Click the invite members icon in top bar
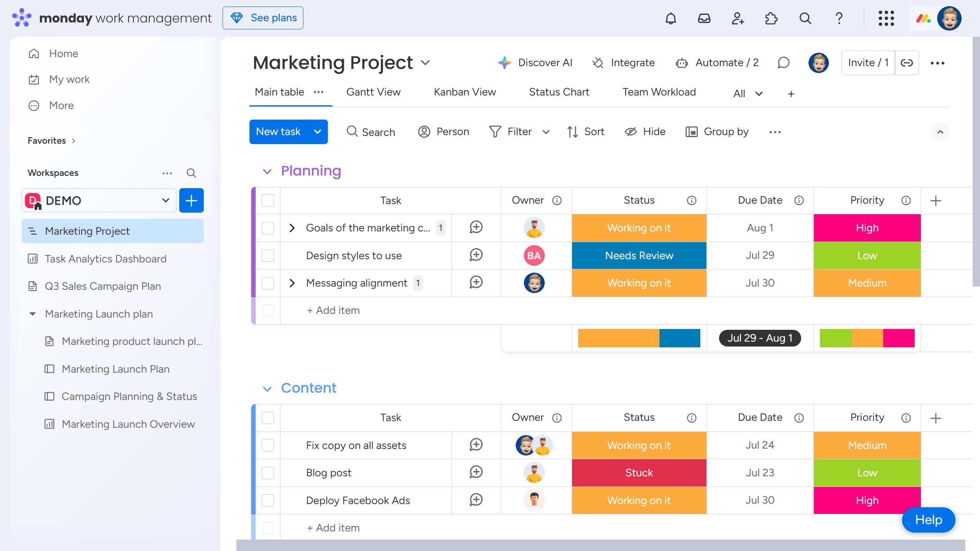The image size is (980, 551). point(737,18)
